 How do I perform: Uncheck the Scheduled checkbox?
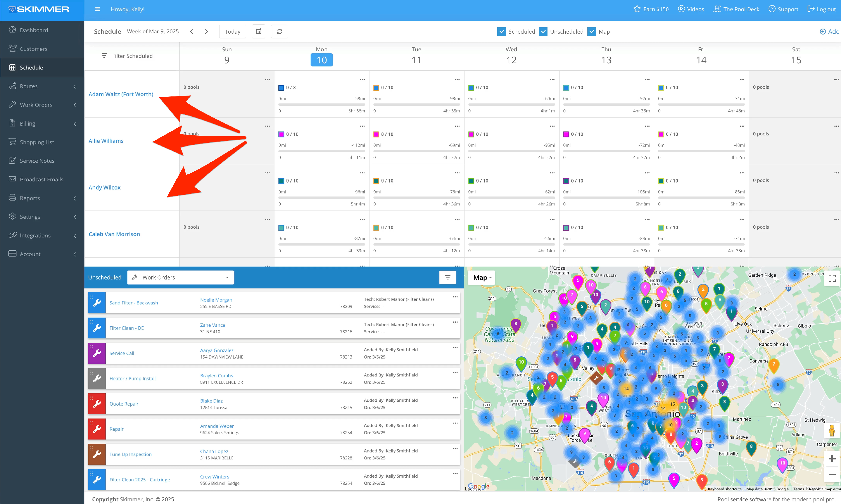(x=501, y=32)
